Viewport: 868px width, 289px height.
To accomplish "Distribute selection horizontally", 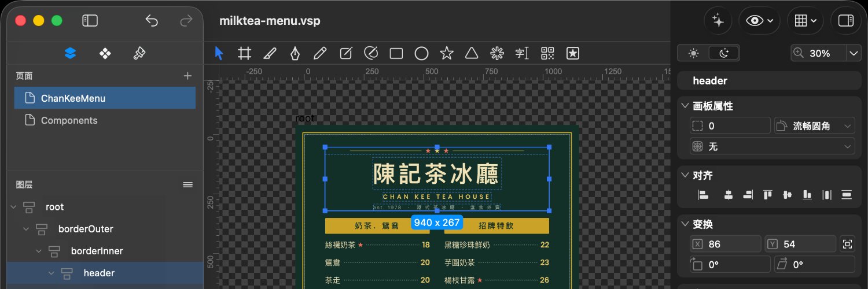I will coord(826,195).
